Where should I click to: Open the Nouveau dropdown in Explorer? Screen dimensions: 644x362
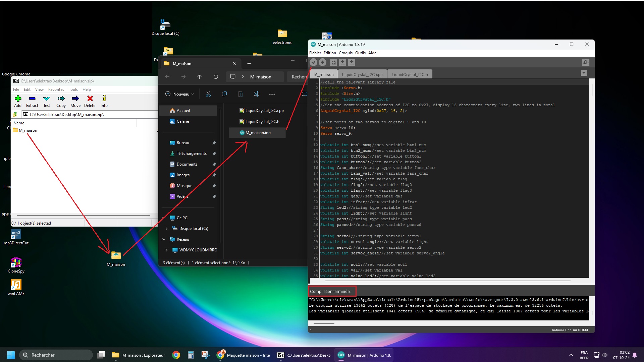tap(180, 94)
